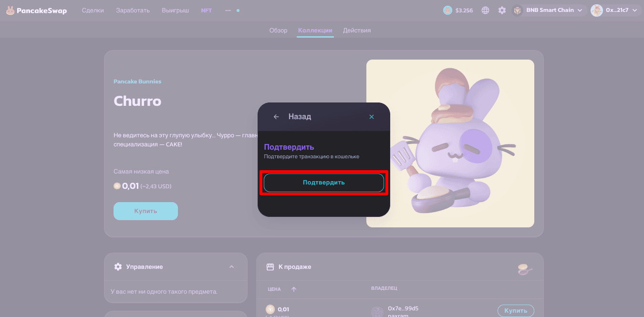Click the outlined Подтвердить button
The image size is (644, 317).
(324, 183)
